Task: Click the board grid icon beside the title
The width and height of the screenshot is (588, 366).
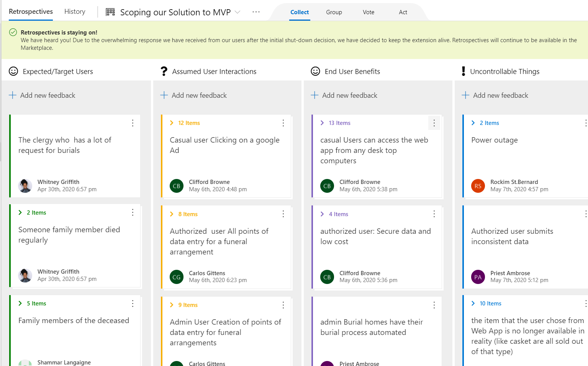Action: point(110,12)
